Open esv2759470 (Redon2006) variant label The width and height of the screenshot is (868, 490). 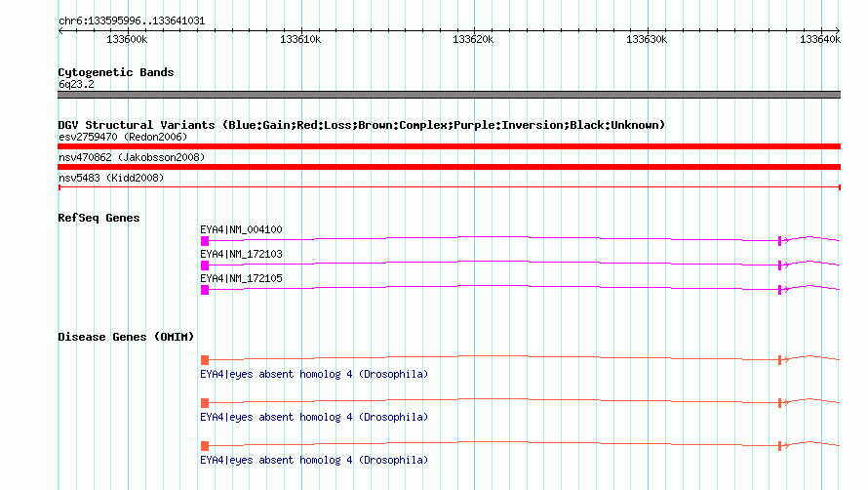coord(123,137)
